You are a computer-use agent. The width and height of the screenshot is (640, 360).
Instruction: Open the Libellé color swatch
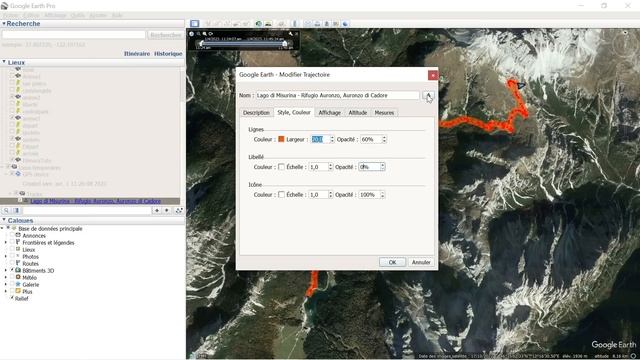pos(281,167)
